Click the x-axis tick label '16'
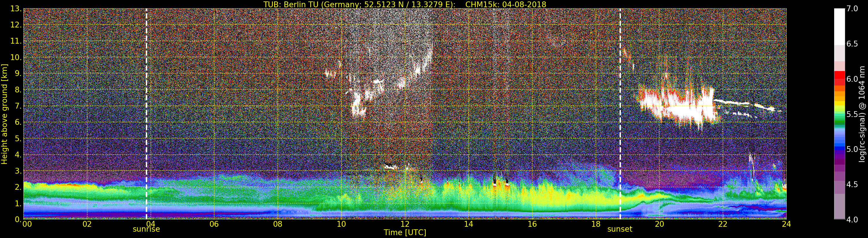 click(x=532, y=224)
